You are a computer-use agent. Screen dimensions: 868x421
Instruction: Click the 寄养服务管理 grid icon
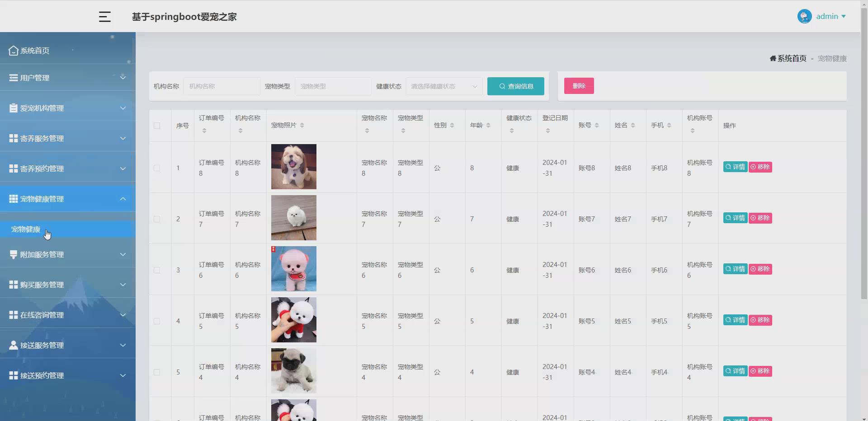pyautogui.click(x=14, y=138)
